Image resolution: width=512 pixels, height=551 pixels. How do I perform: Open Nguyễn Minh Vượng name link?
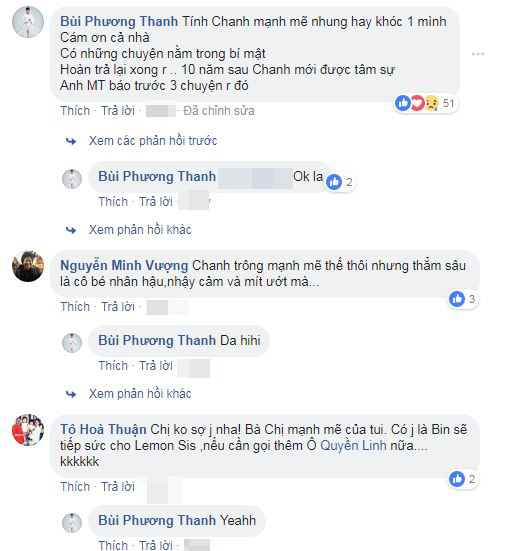click(x=124, y=266)
